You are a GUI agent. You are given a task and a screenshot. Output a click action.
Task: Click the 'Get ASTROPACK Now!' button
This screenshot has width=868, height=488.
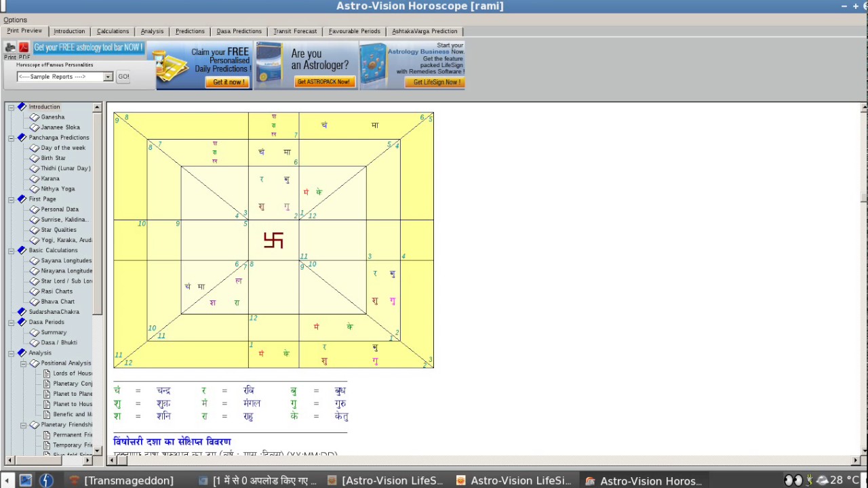(x=323, y=82)
